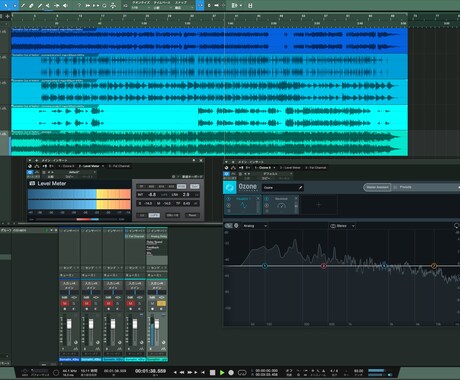Click the Add Track plus icon above the track list
This screenshot has width=460, height=380.
click(x=8, y=16)
